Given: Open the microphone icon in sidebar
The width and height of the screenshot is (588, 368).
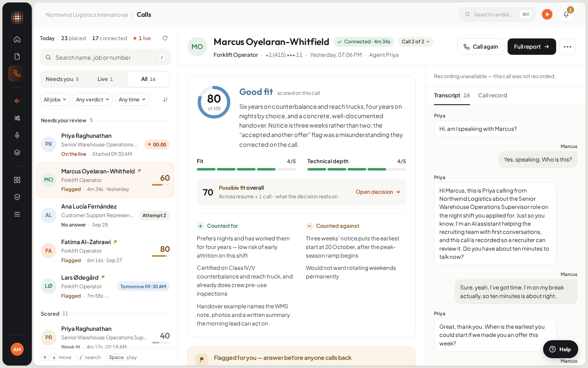Looking at the screenshot, I should (17, 135).
